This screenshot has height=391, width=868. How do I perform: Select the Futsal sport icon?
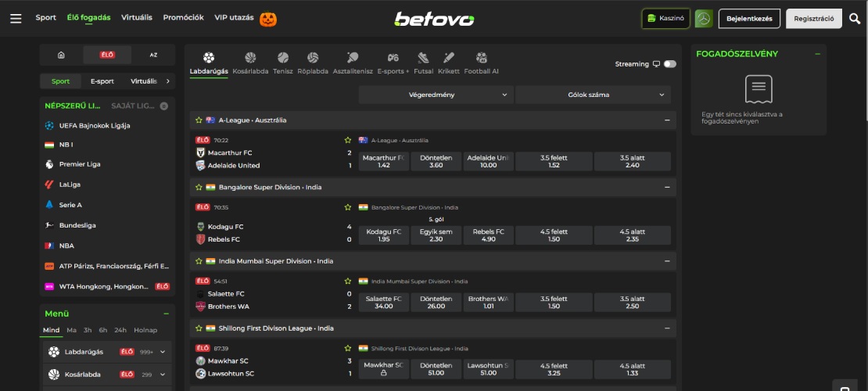(x=424, y=58)
